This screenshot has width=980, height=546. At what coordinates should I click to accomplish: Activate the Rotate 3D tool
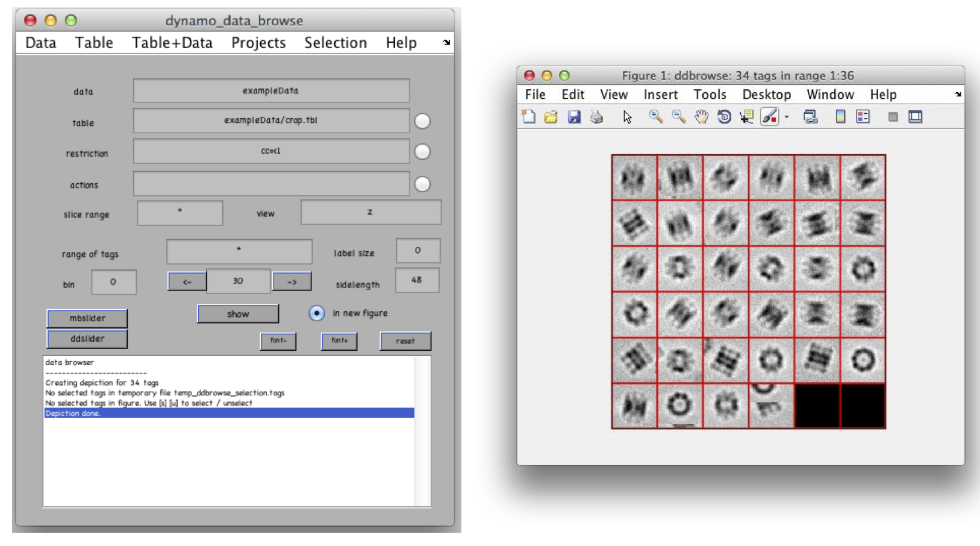(x=724, y=117)
